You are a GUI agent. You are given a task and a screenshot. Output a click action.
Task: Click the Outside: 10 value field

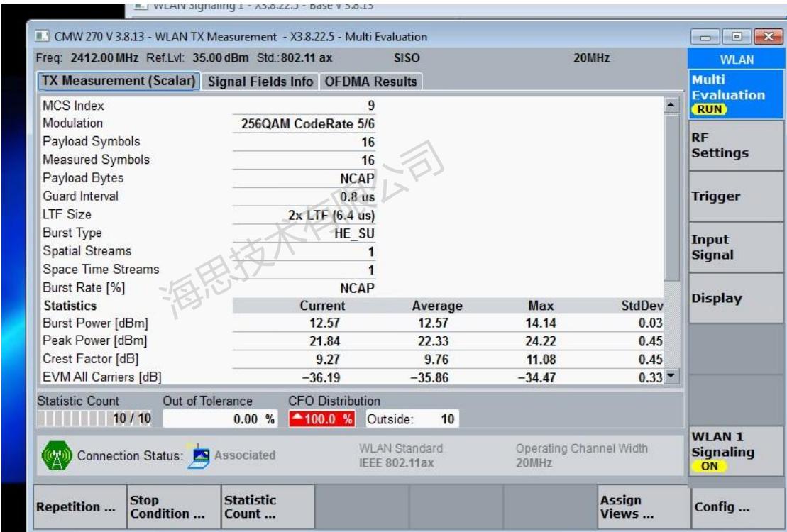tap(412, 419)
